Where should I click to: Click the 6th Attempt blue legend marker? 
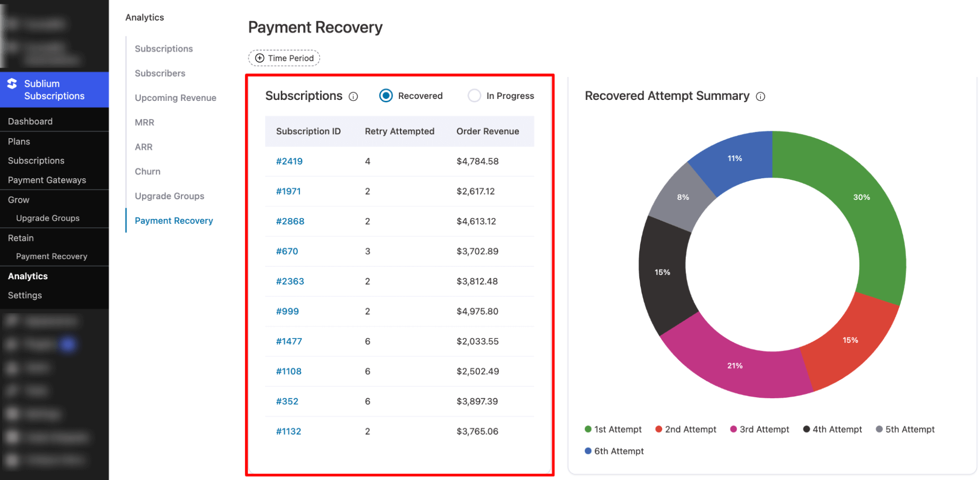[587, 451]
